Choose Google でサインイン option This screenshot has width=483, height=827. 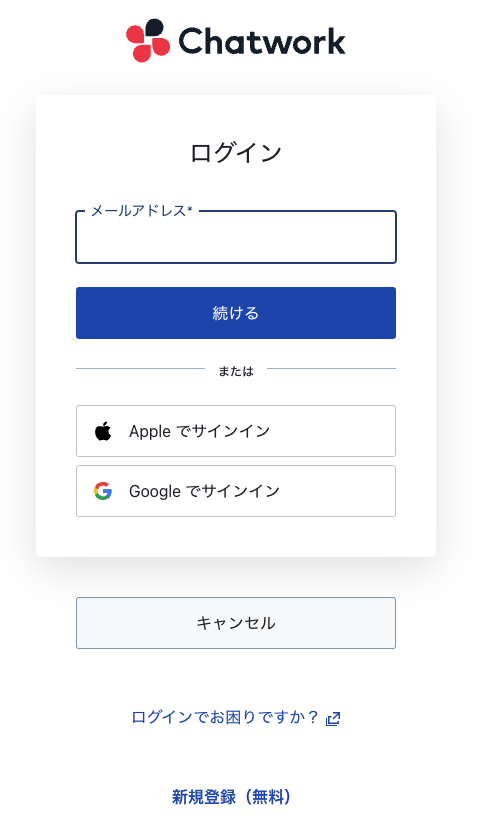(x=236, y=491)
